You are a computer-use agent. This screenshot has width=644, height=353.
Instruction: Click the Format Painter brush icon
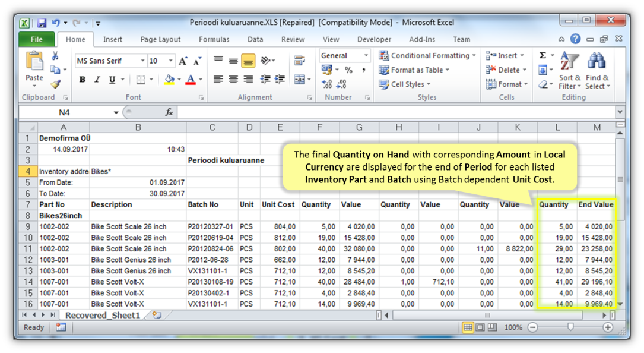click(x=55, y=84)
